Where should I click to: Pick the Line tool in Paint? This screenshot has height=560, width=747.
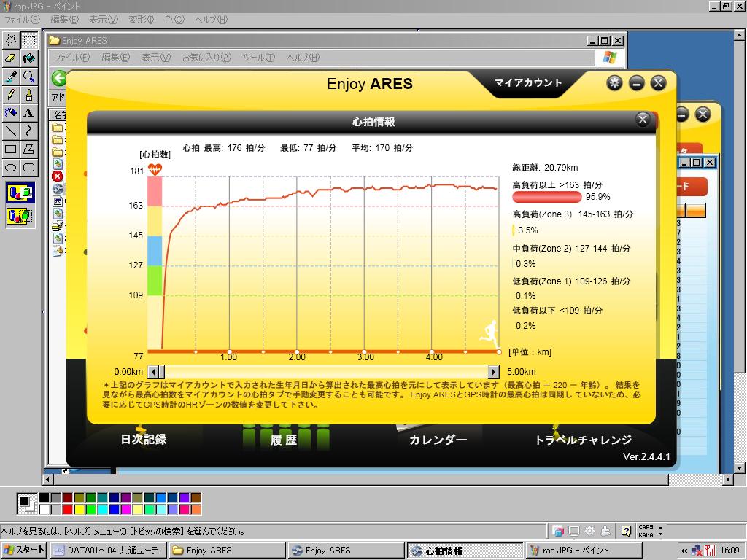pos(11,131)
